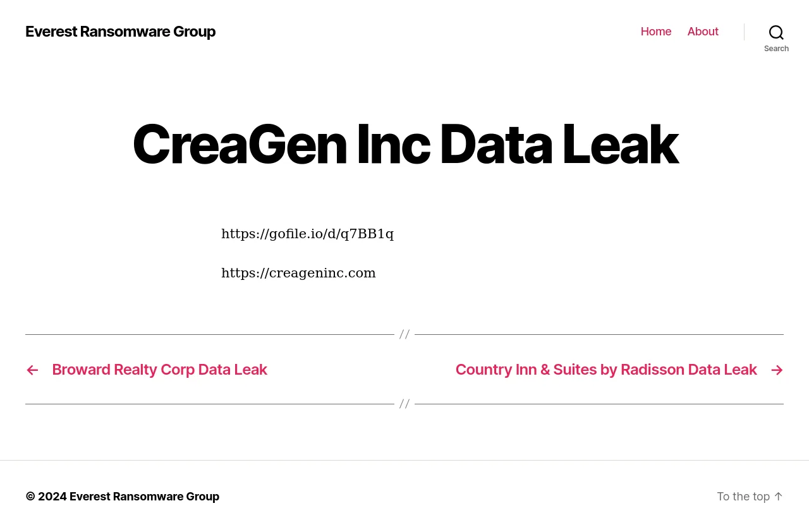The width and height of the screenshot is (809, 532).
Task: Open Country Inn & Suites by Radisson post
Action: pyautogui.click(x=606, y=370)
